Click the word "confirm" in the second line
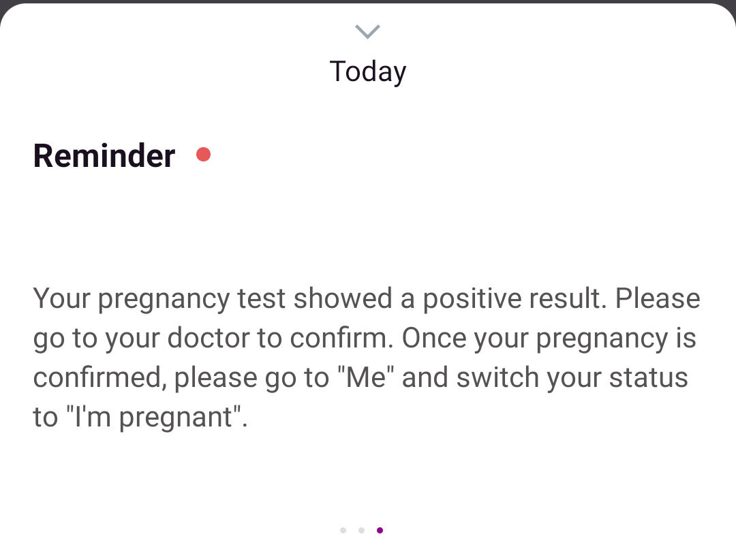736x560 pixels. click(341, 337)
